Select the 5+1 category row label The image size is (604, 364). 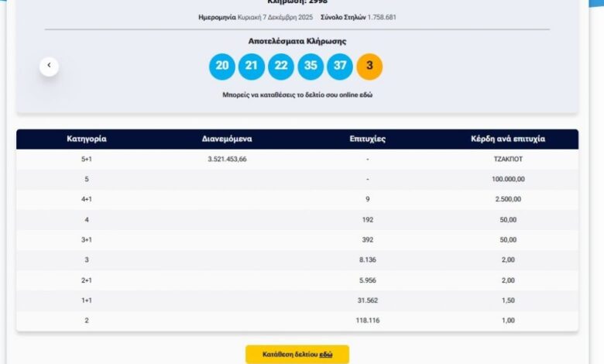pyautogui.click(x=87, y=159)
